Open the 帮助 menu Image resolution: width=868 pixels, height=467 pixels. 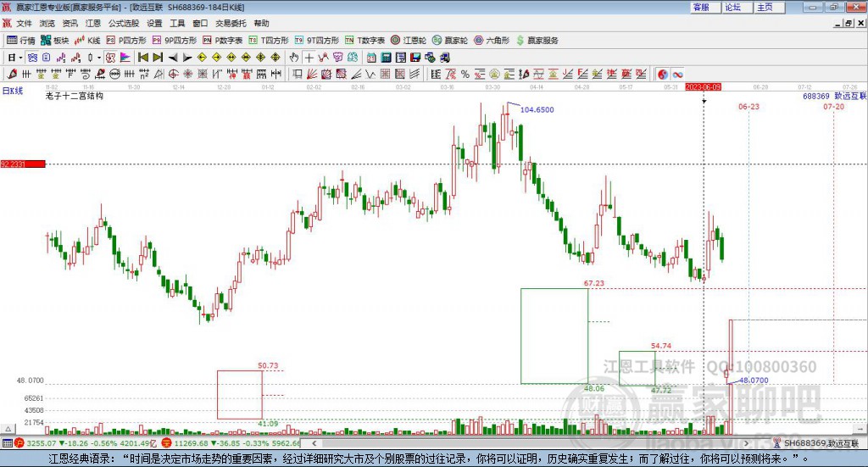click(261, 23)
